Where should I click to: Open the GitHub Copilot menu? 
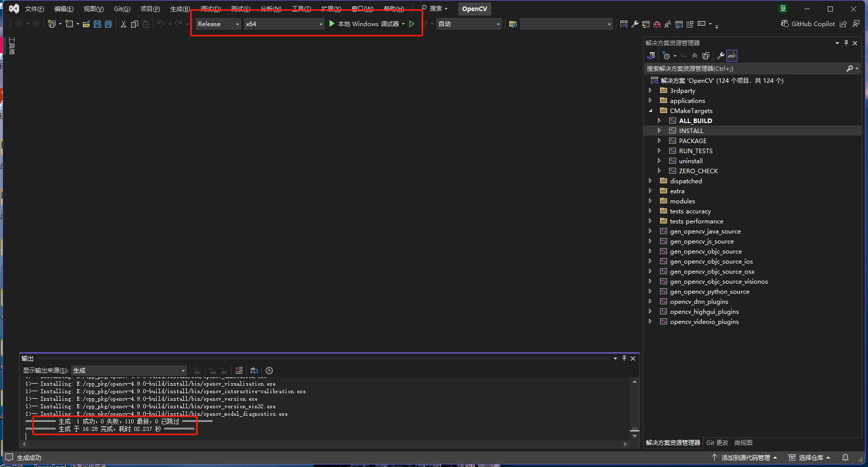coord(810,24)
